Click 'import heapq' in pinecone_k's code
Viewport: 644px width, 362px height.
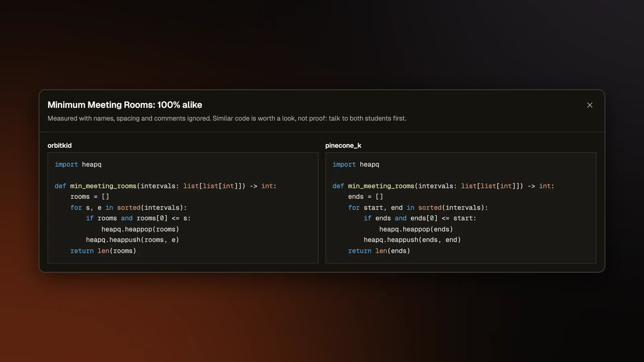click(x=356, y=165)
